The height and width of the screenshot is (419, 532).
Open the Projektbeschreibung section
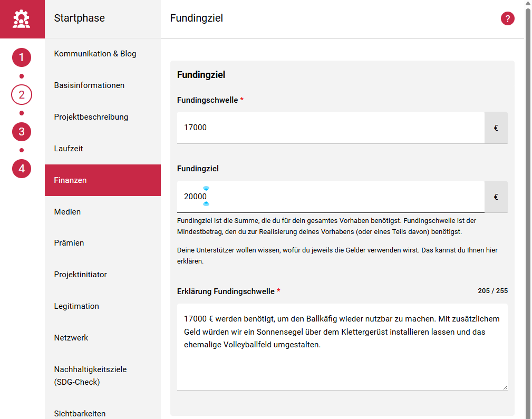tap(91, 116)
